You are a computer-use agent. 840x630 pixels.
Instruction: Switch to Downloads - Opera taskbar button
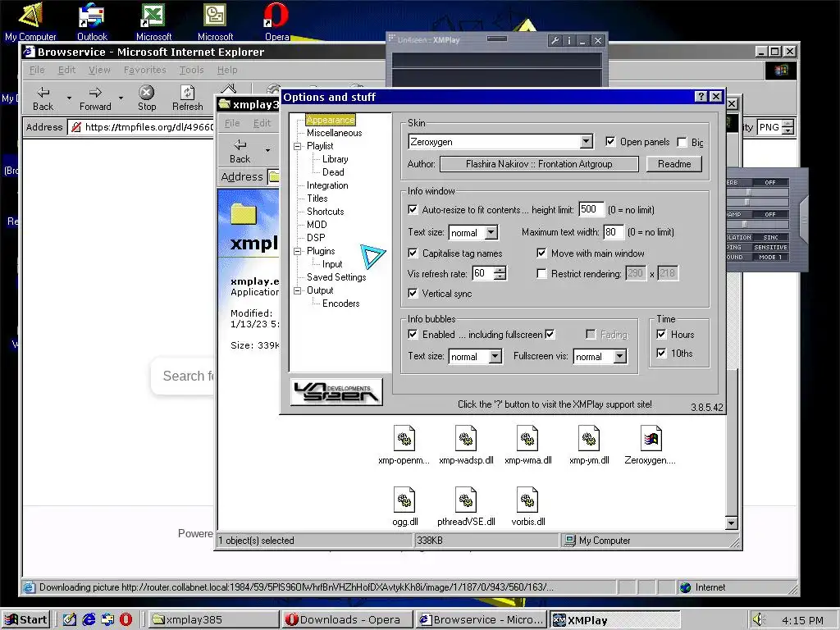click(347, 619)
